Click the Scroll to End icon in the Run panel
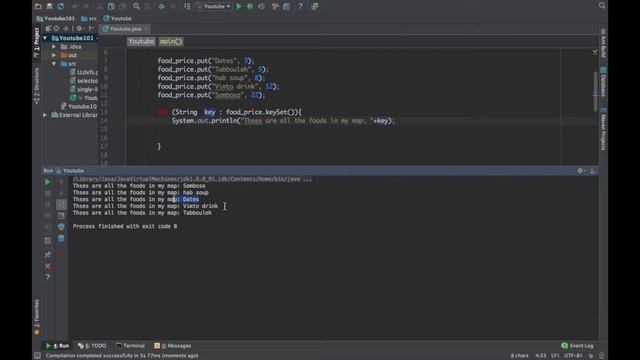The image size is (640, 360). coord(61,215)
